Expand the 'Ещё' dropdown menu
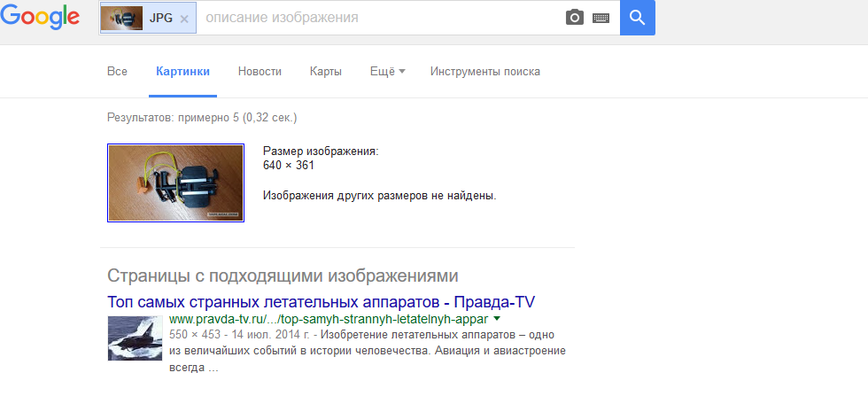Viewport: 868px width, 396px height. point(386,72)
